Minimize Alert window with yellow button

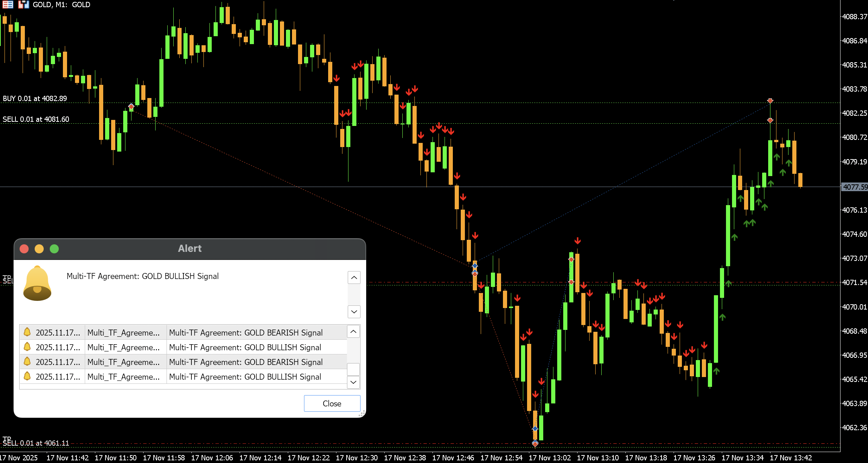[39, 249]
